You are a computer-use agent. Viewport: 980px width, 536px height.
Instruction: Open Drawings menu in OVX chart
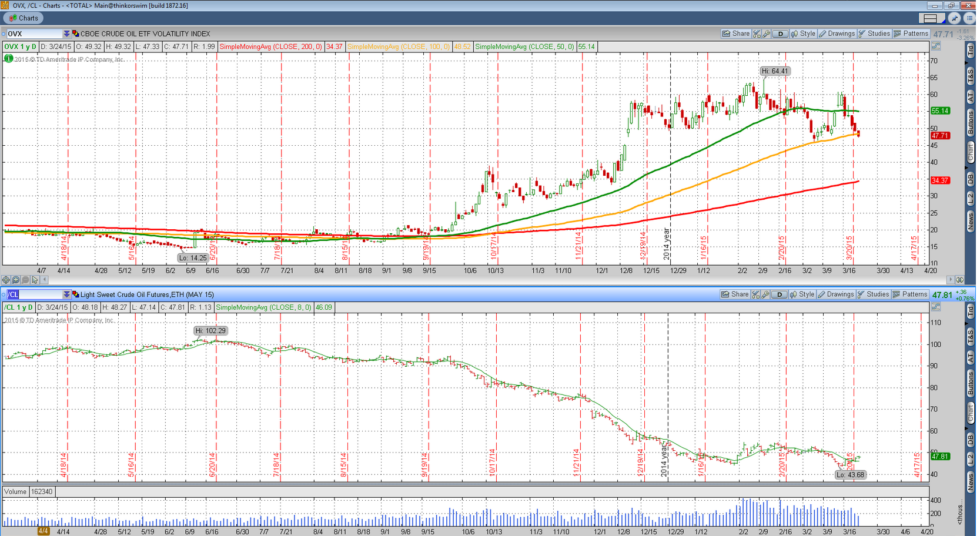click(x=837, y=33)
